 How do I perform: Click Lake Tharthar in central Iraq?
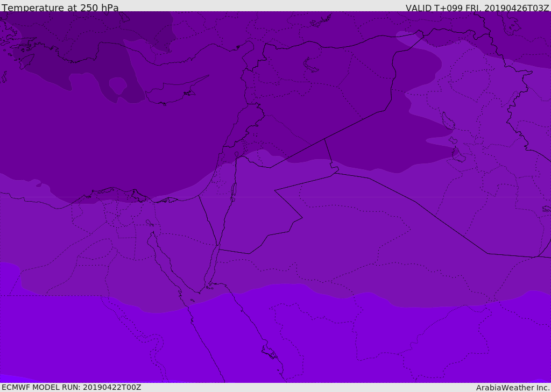[447, 120]
